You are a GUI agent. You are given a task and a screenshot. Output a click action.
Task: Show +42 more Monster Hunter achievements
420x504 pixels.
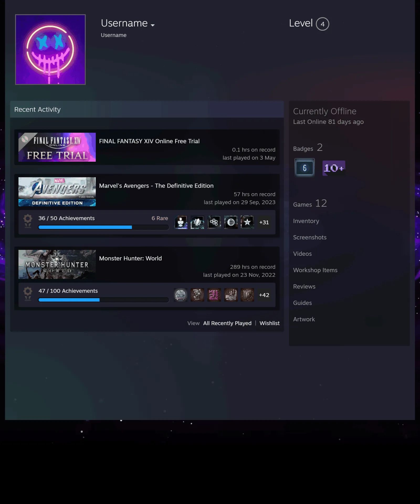point(264,295)
